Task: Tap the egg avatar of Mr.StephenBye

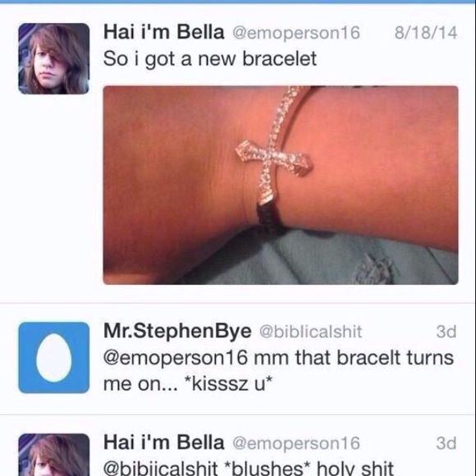Action: 53,358
